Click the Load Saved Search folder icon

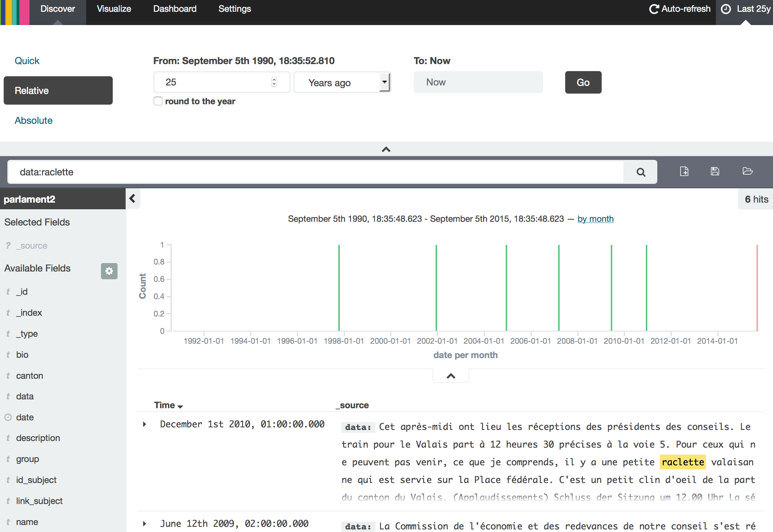click(748, 171)
